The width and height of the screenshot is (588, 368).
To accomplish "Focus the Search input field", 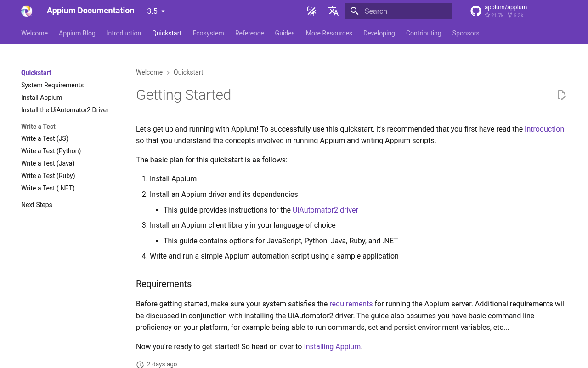I will click(398, 11).
